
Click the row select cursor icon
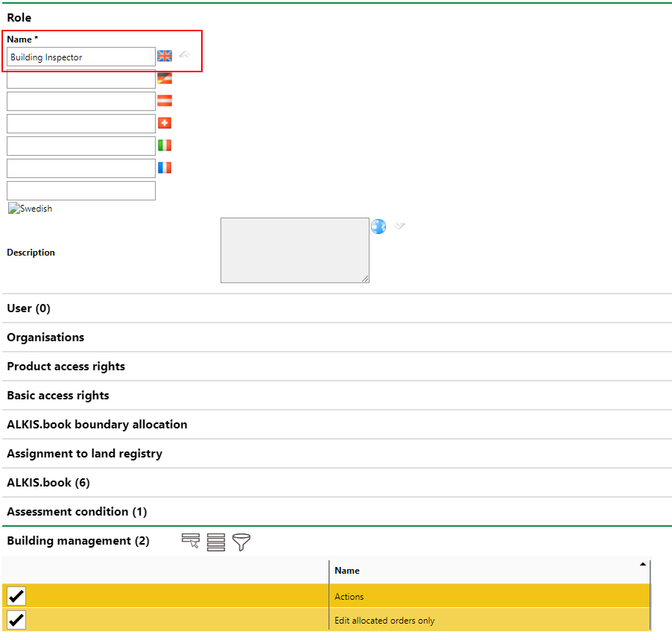pyautogui.click(x=191, y=542)
